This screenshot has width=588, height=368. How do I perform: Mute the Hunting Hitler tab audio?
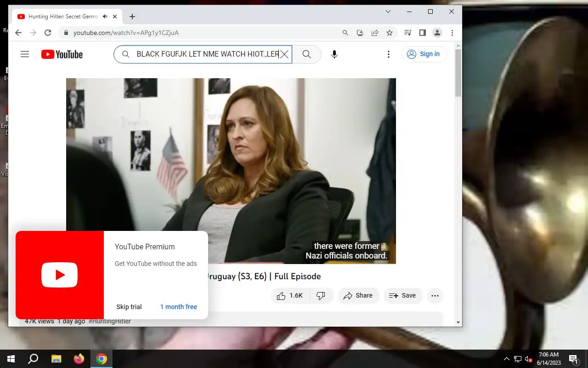[x=105, y=17]
